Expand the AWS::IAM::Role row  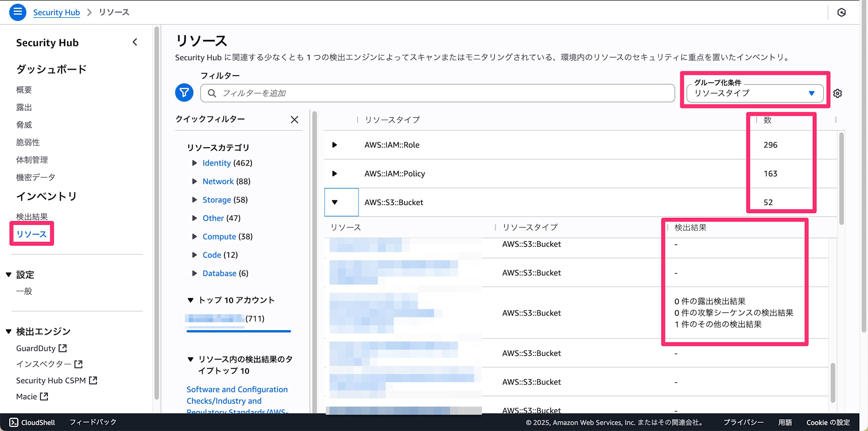tap(335, 145)
